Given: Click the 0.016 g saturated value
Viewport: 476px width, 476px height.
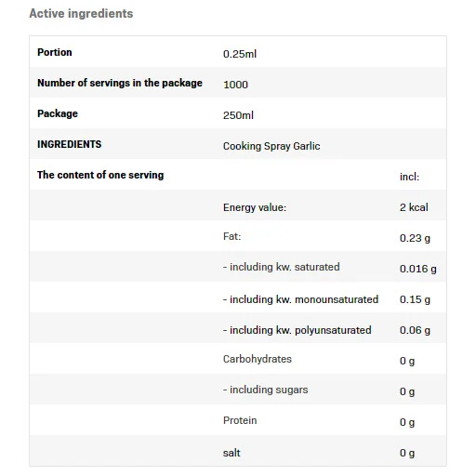Looking at the screenshot, I should (x=418, y=269).
